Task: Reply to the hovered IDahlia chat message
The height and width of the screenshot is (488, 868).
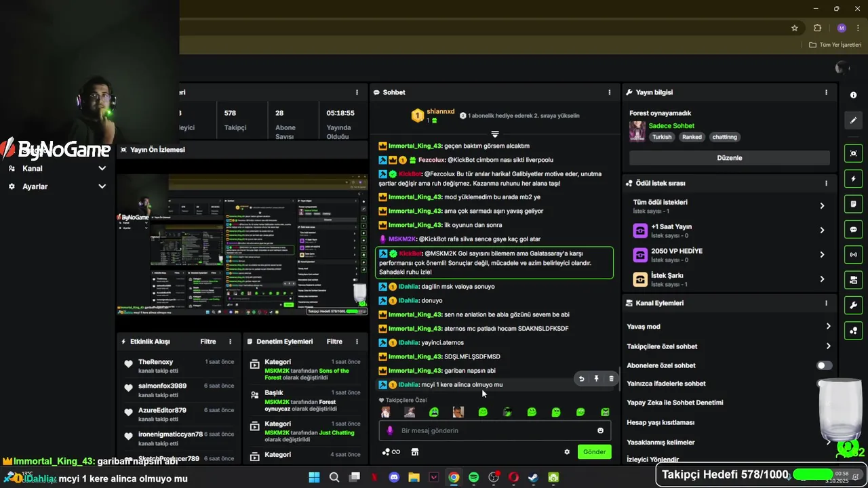Action: pyautogui.click(x=581, y=379)
